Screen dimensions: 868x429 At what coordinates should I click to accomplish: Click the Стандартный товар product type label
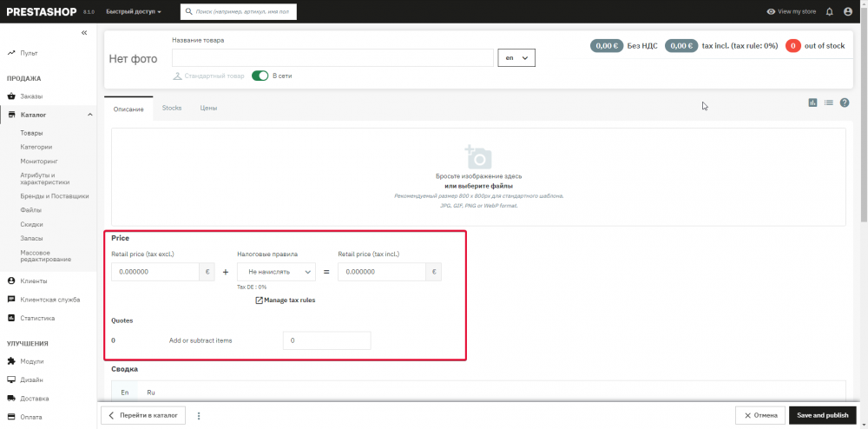click(x=214, y=76)
